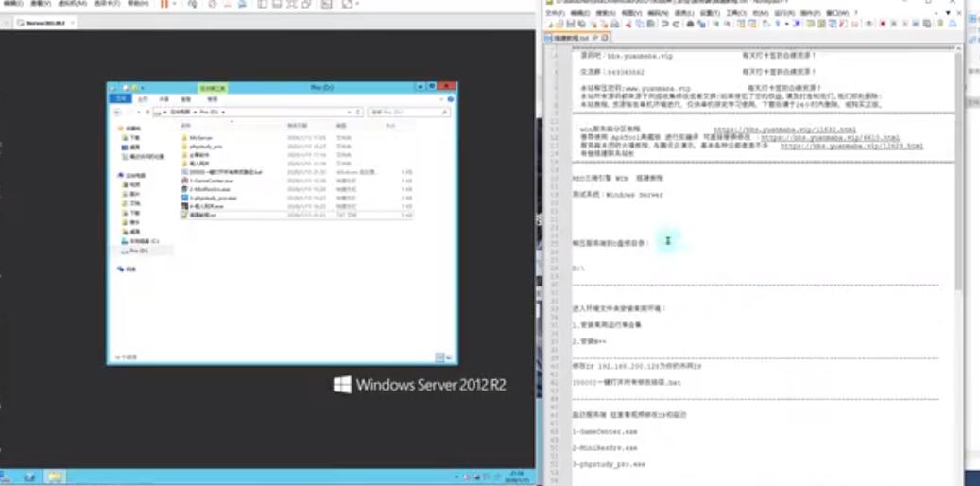Click Notepad++ New file toolbar icon

(552, 24)
